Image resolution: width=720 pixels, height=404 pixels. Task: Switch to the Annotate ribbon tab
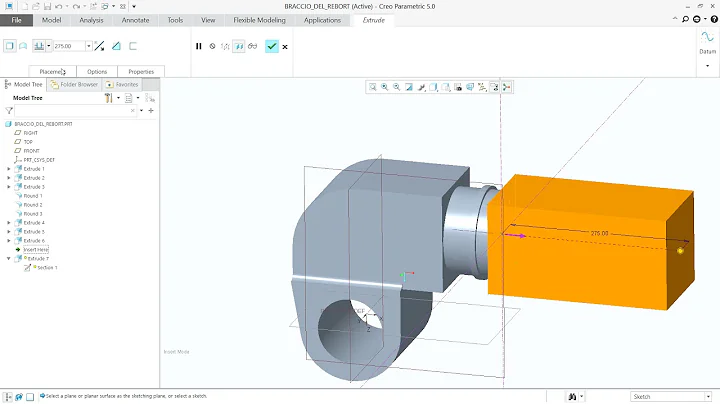pos(135,20)
